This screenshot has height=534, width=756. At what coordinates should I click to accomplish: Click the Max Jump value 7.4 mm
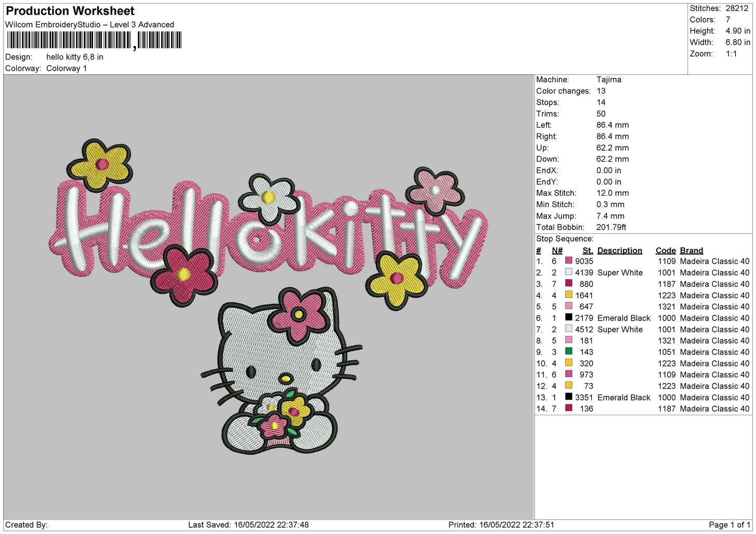[x=611, y=216]
